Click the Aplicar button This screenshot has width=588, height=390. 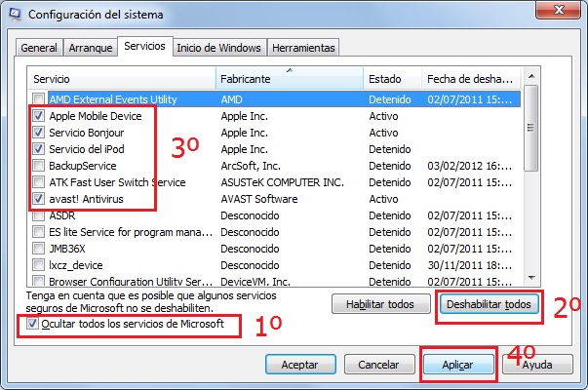click(x=458, y=364)
